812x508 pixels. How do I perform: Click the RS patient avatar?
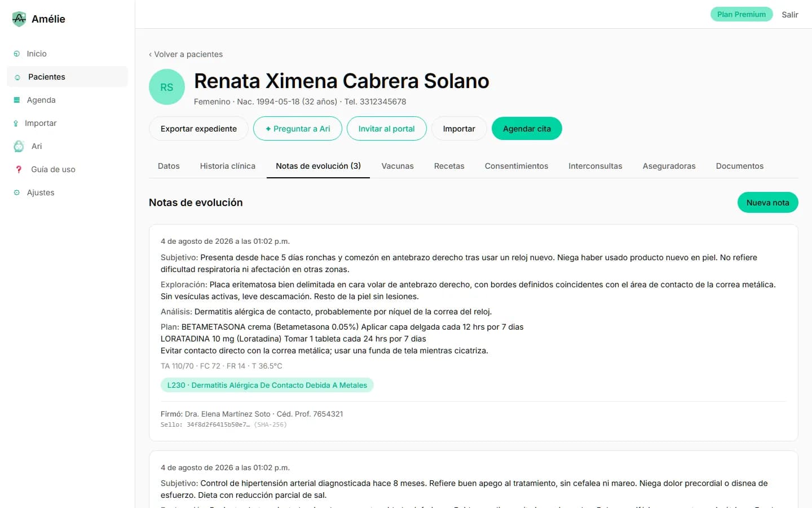pos(167,87)
